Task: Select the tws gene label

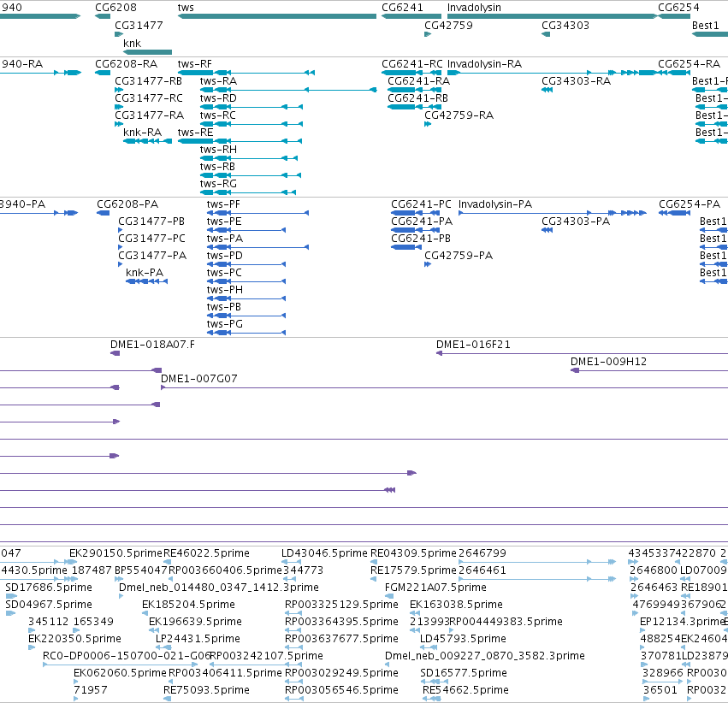Action: pos(186,8)
